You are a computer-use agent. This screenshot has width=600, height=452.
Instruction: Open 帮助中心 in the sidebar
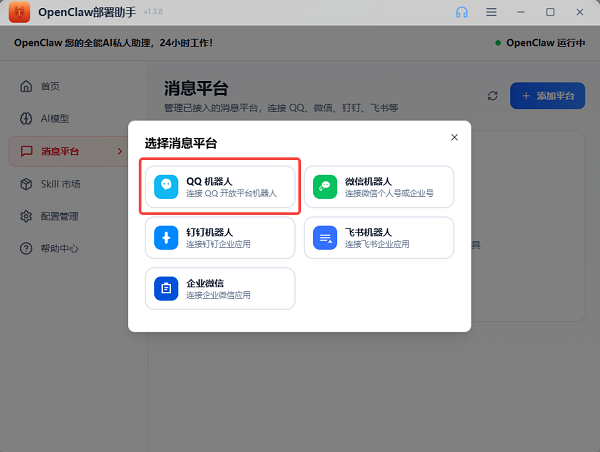coord(75,249)
